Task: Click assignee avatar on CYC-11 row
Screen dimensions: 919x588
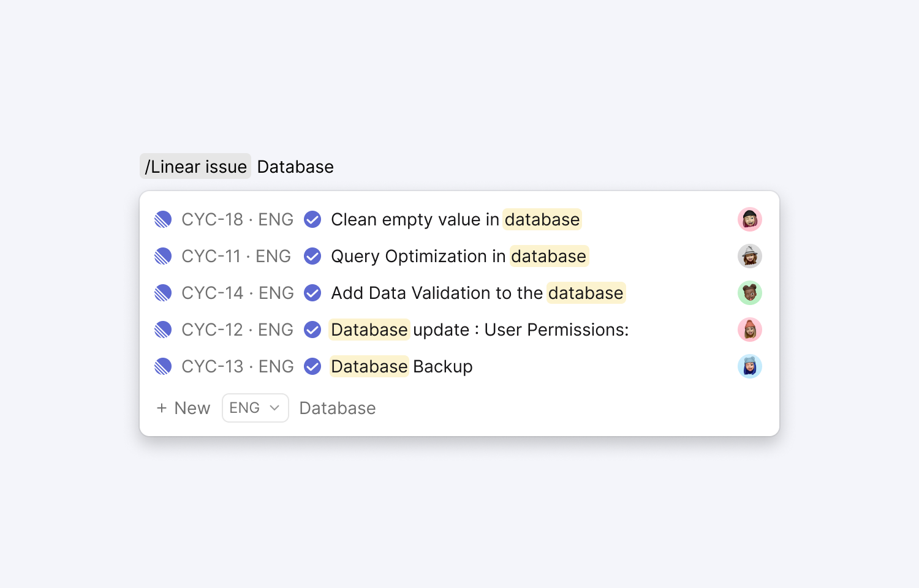Action: (x=749, y=256)
